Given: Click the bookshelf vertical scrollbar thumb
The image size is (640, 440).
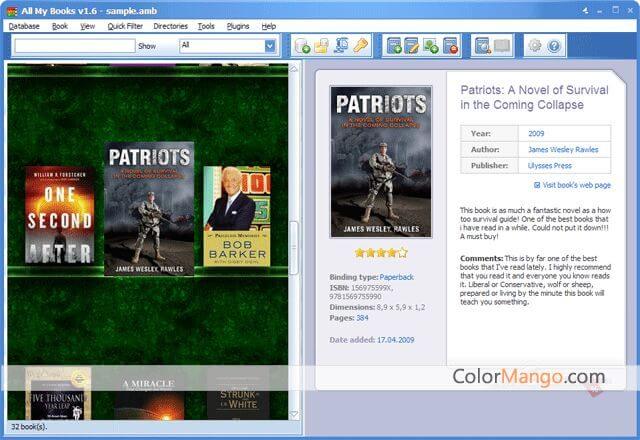Looking at the screenshot, I should pos(293,247).
